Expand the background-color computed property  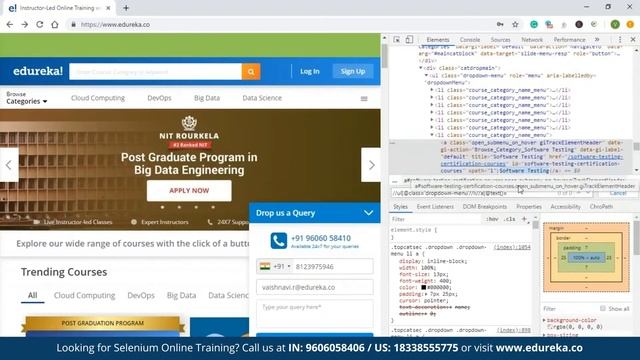coord(544,320)
